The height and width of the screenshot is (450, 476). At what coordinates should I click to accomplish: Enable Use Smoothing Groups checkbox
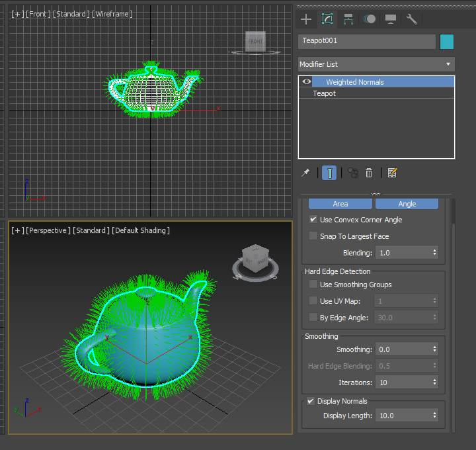tap(313, 285)
